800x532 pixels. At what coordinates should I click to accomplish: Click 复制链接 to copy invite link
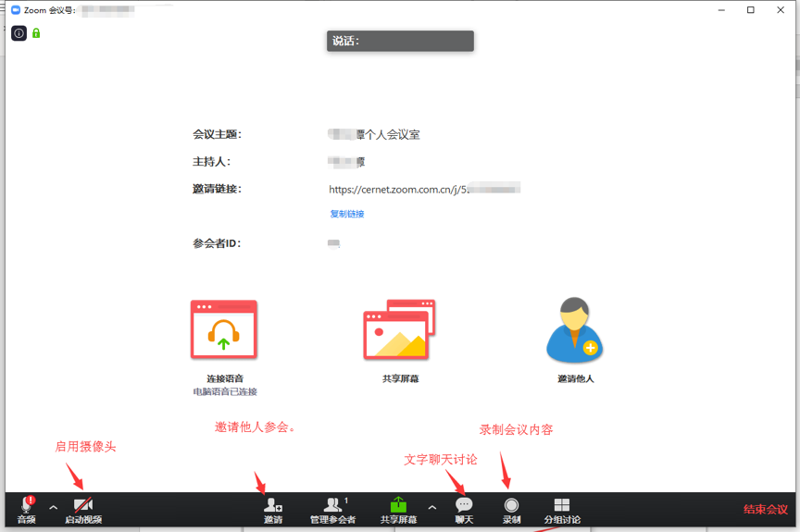coord(347,214)
